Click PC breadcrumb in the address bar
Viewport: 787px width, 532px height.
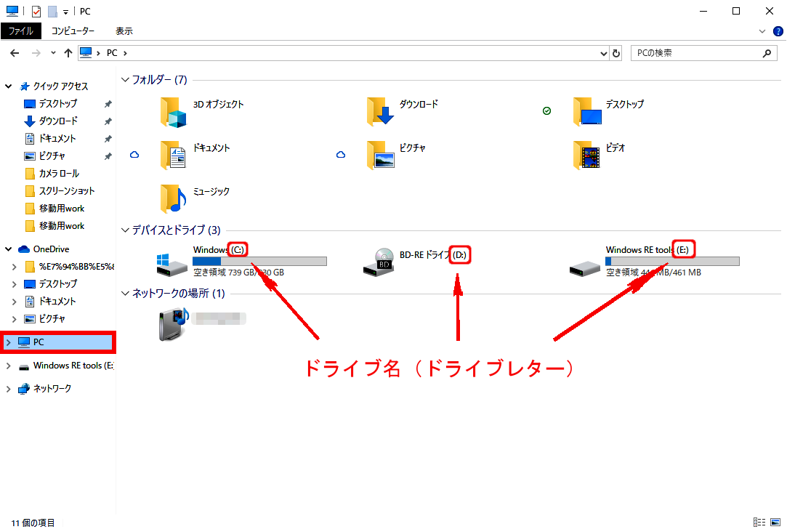pos(112,53)
